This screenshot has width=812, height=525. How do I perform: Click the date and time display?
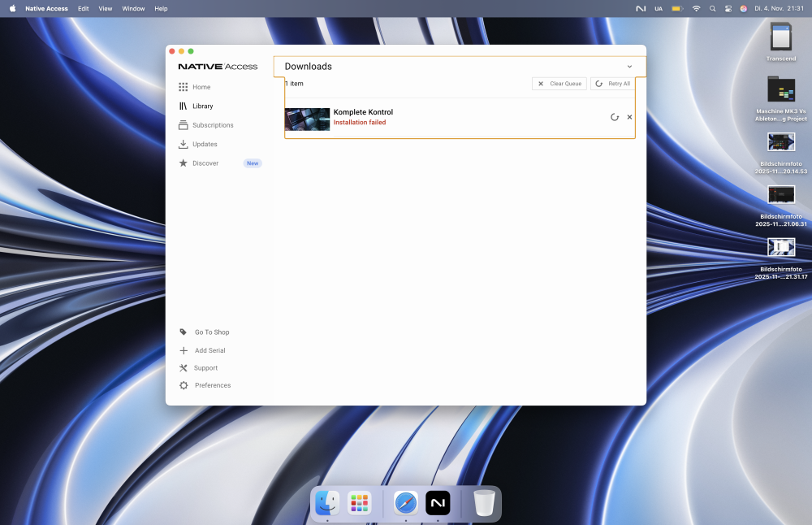pyautogui.click(x=779, y=8)
